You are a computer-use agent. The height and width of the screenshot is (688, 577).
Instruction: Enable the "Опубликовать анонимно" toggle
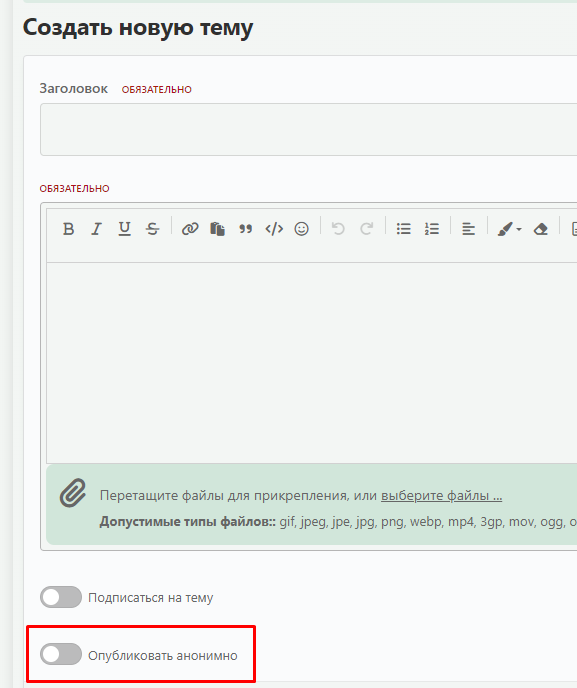[x=61, y=655]
